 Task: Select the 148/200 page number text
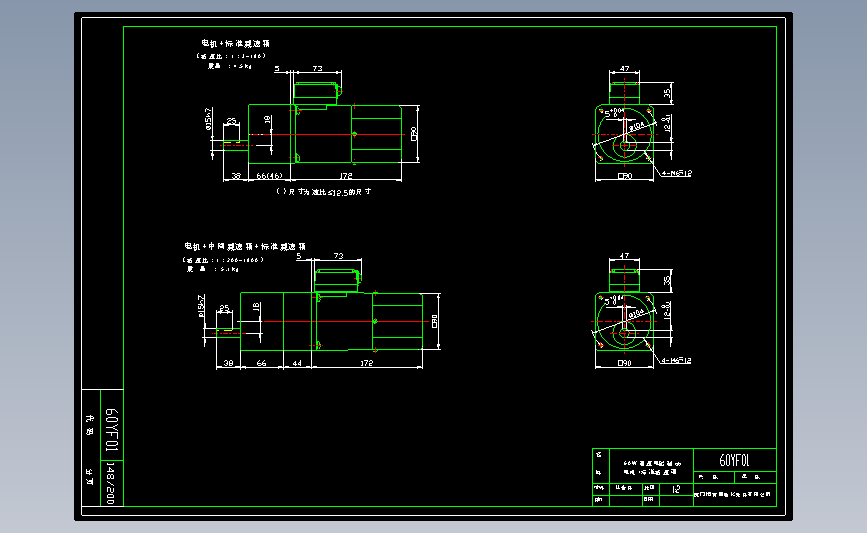[111, 483]
